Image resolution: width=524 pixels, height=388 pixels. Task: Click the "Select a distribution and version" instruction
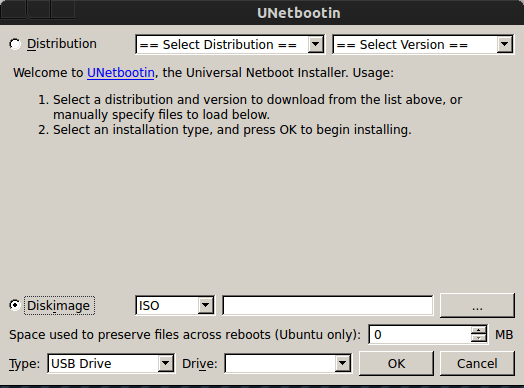257,107
